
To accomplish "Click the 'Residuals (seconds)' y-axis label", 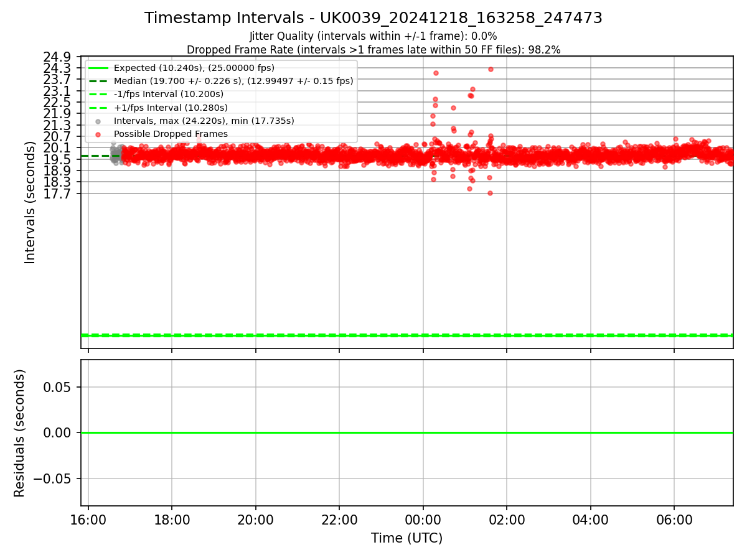I will point(20,433).
